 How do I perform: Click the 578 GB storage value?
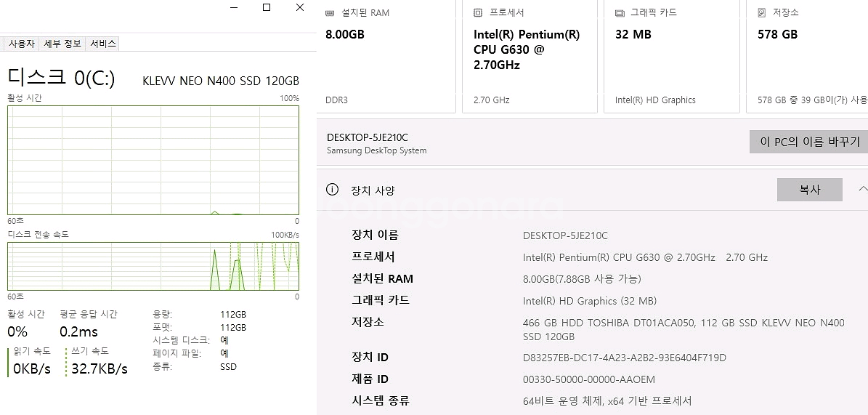click(x=777, y=34)
